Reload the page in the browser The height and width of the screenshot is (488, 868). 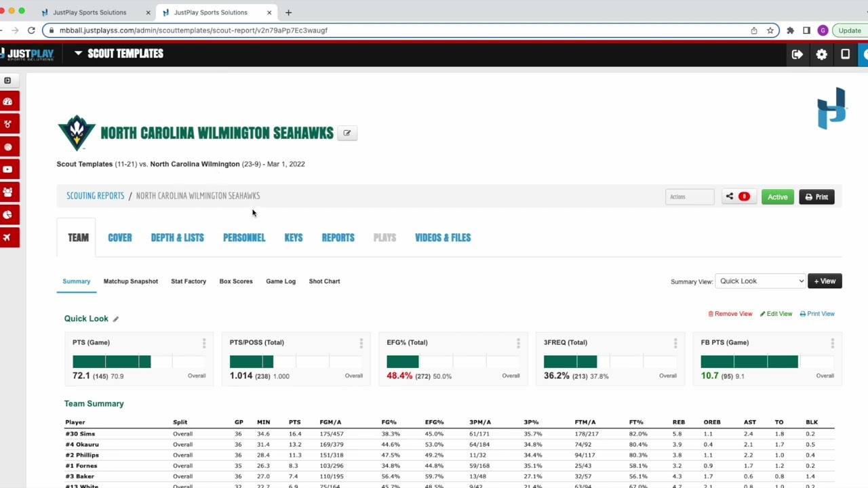click(x=31, y=30)
